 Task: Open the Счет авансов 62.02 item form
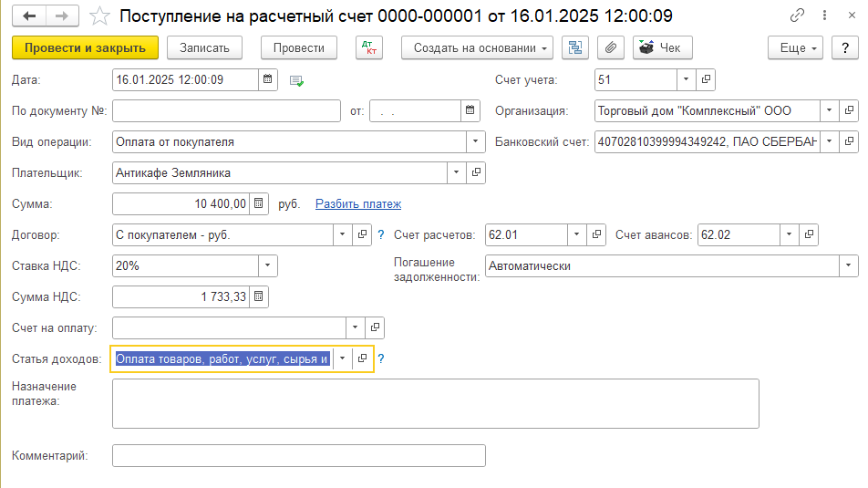point(809,234)
